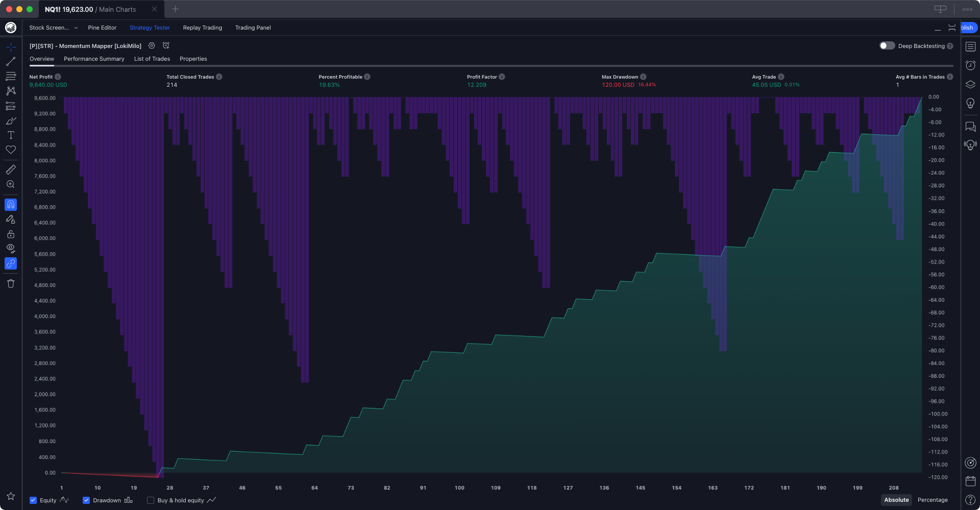
Task: Select the ruler measure tool
Action: coord(11,169)
